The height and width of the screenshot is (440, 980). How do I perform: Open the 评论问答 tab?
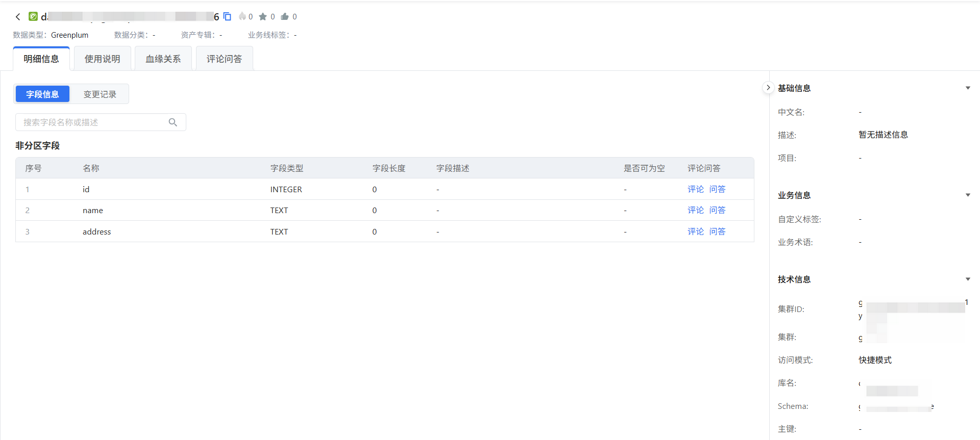[x=224, y=59]
